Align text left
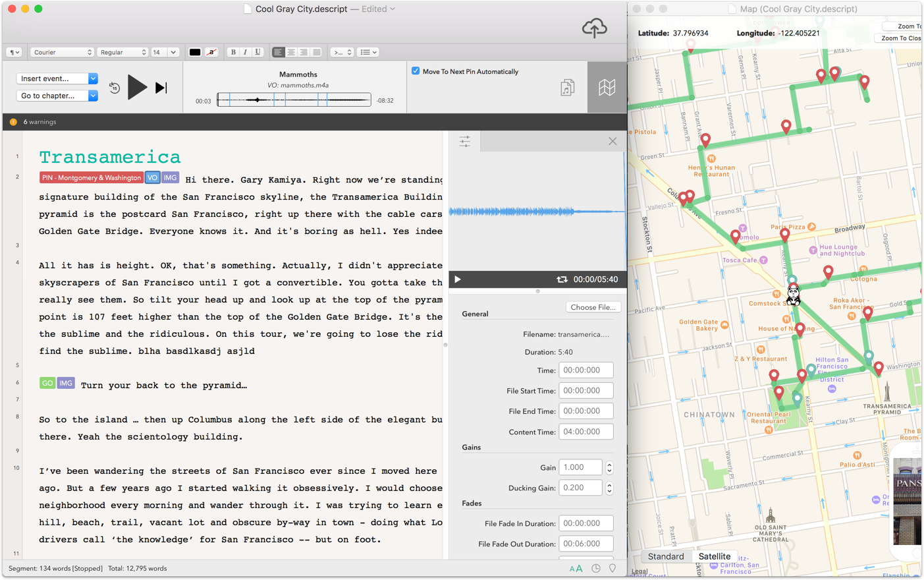The width and height of the screenshot is (924, 580). click(x=278, y=52)
